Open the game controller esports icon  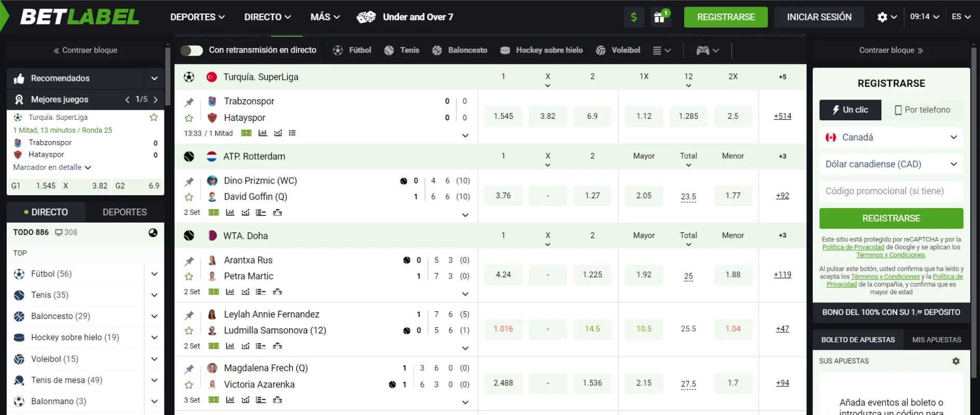click(x=703, y=50)
